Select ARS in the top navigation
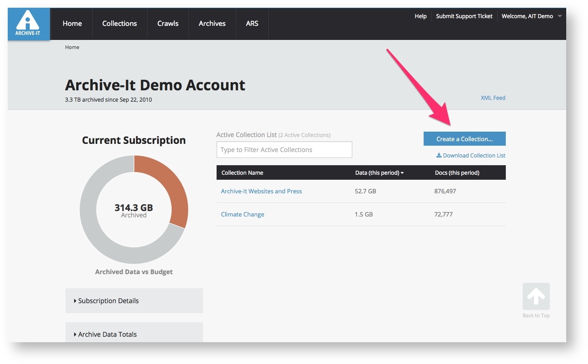This screenshot has height=364, width=588. pyautogui.click(x=252, y=24)
